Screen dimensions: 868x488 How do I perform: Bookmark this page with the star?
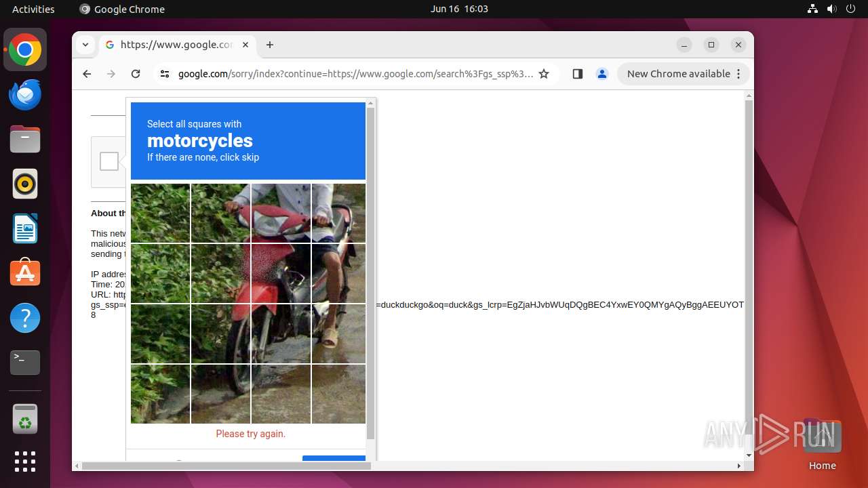(544, 74)
